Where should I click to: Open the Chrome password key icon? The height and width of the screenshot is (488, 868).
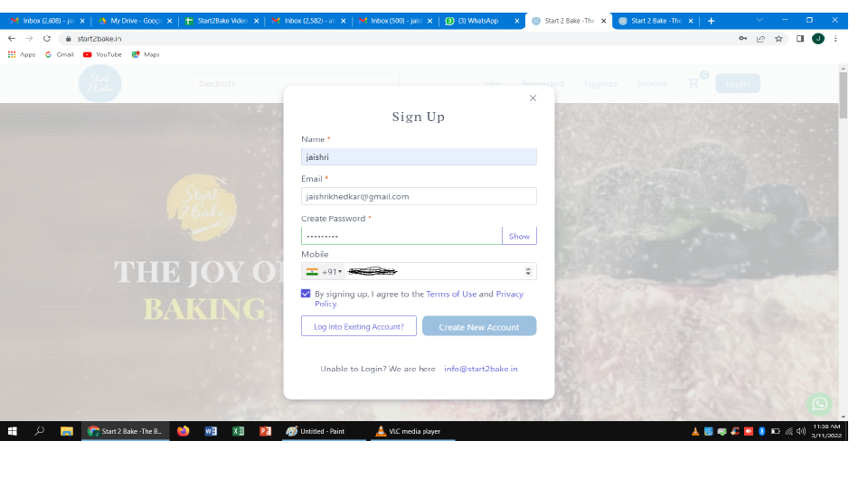[743, 39]
